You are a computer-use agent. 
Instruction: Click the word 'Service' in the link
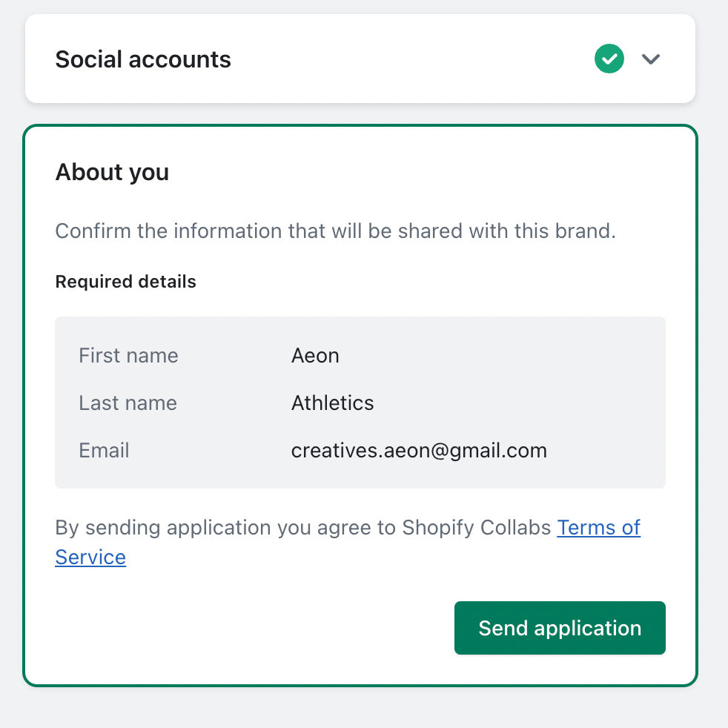pyautogui.click(x=90, y=557)
